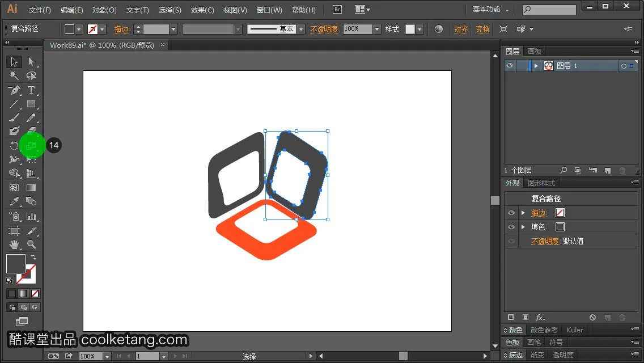Select the Shape Builder tool

[x=14, y=173]
